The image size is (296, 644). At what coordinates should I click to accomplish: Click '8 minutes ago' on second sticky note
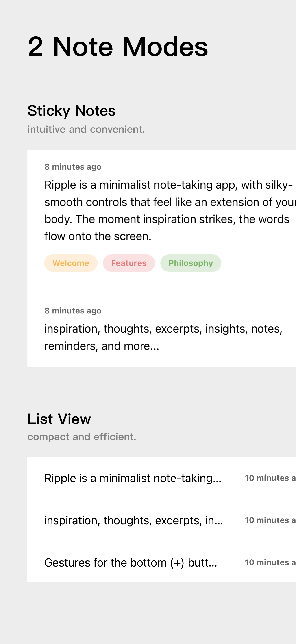coord(73,311)
